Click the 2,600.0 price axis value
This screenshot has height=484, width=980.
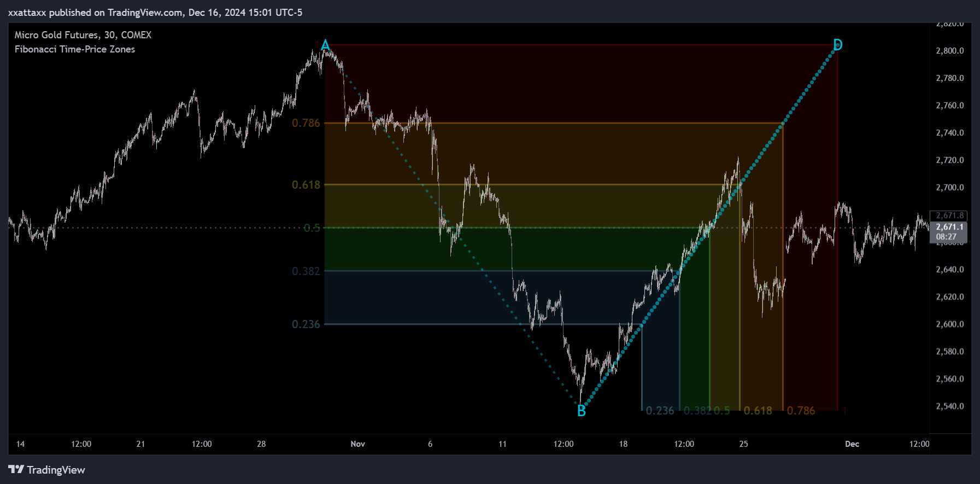[950, 324]
